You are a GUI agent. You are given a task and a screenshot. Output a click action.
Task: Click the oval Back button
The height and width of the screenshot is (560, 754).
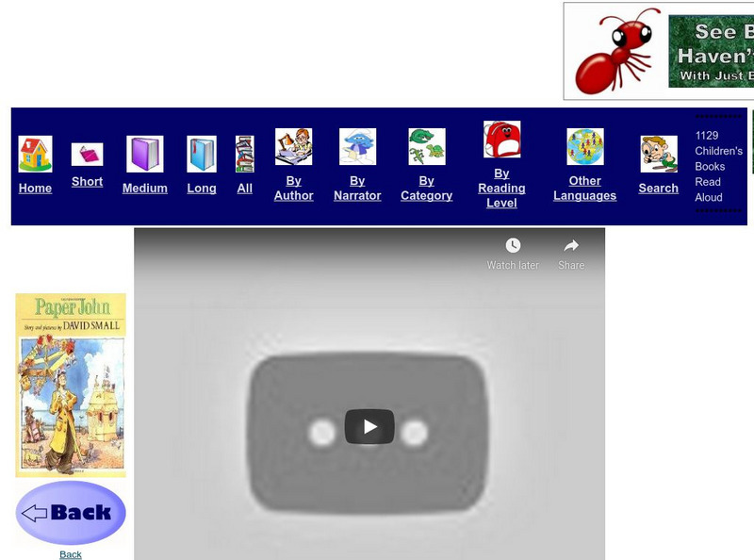(70, 512)
